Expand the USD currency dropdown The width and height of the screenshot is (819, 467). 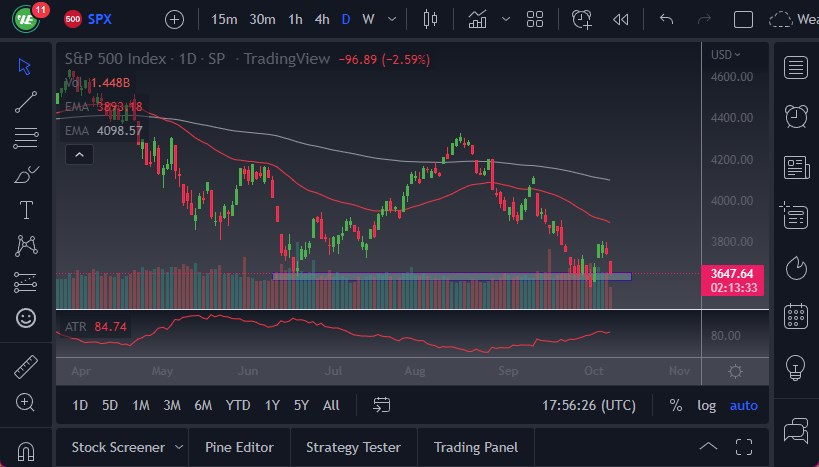click(x=724, y=54)
